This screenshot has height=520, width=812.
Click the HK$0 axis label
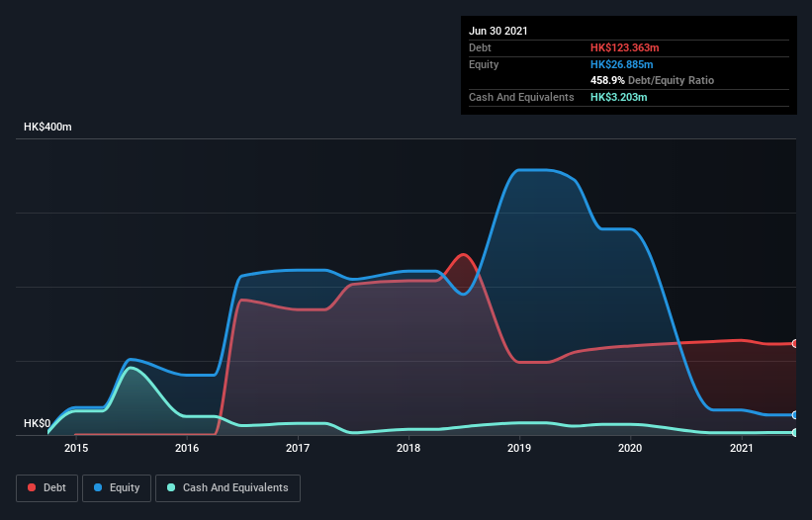[38, 423]
